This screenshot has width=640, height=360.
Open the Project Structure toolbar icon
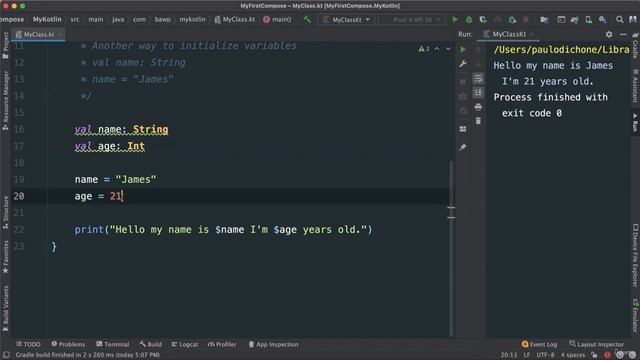coord(544,19)
